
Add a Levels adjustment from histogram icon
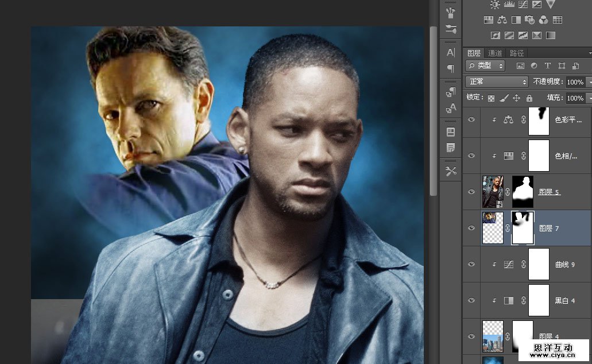509,4
